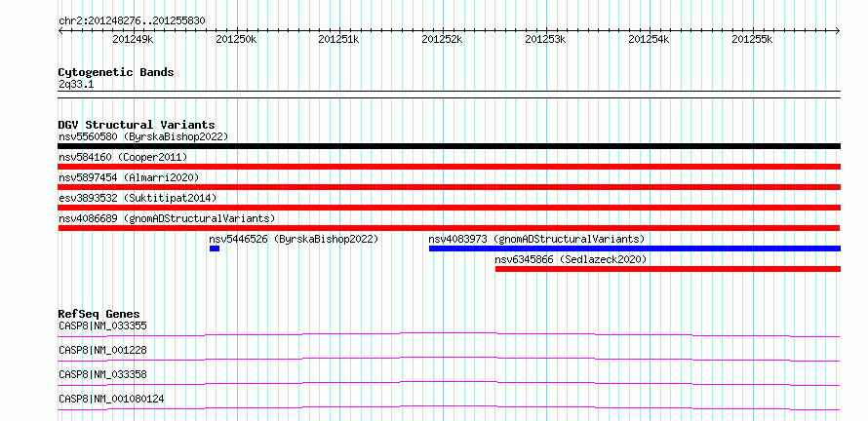Open variant nsv4086689 (gnomADStructuralVariants) label
The width and height of the screenshot is (868, 421).
(x=167, y=218)
